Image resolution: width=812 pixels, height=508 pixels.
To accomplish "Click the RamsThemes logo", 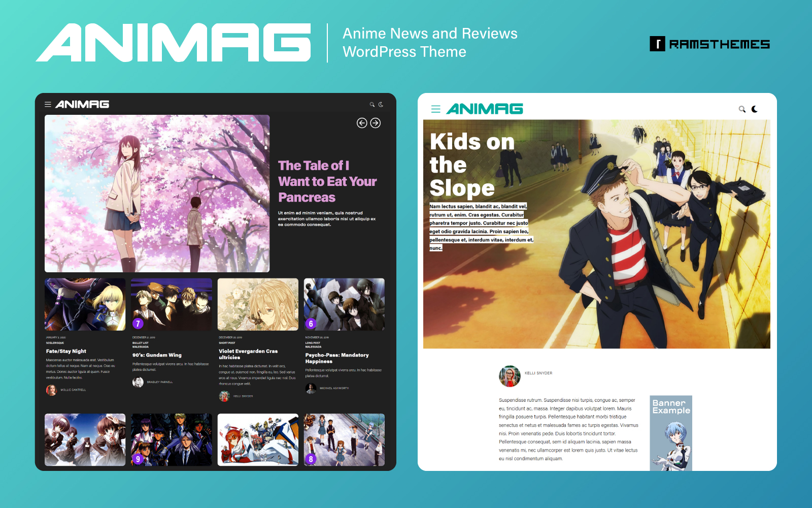I will (x=709, y=44).
